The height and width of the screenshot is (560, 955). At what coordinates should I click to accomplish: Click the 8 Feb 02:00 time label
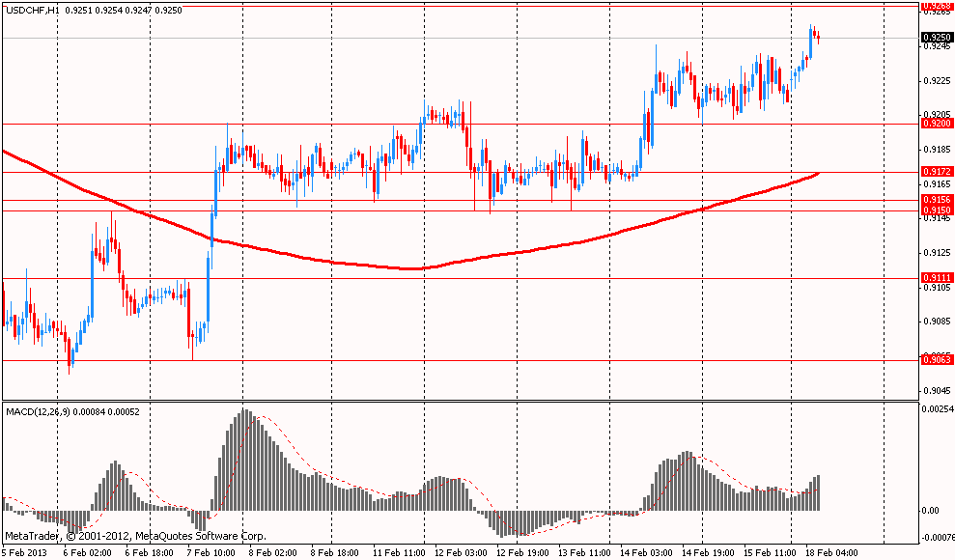(273, 552)
